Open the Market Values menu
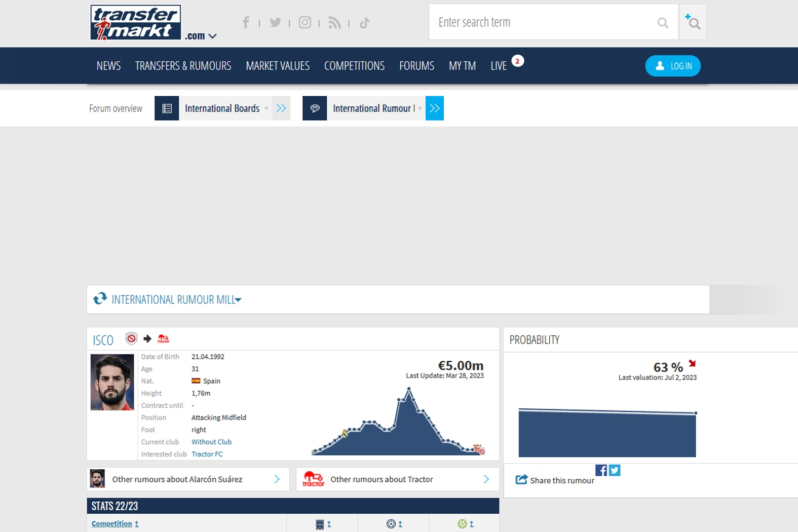This screenshot has height=532, width=798. click(x=278, y=66)
